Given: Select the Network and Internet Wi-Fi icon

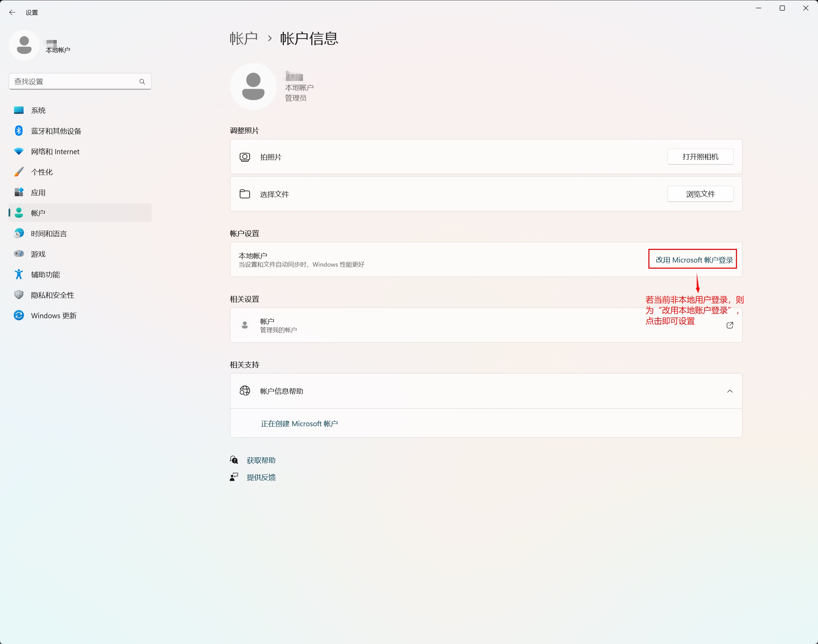Looking at the screenshot, I should pos(18,151).
